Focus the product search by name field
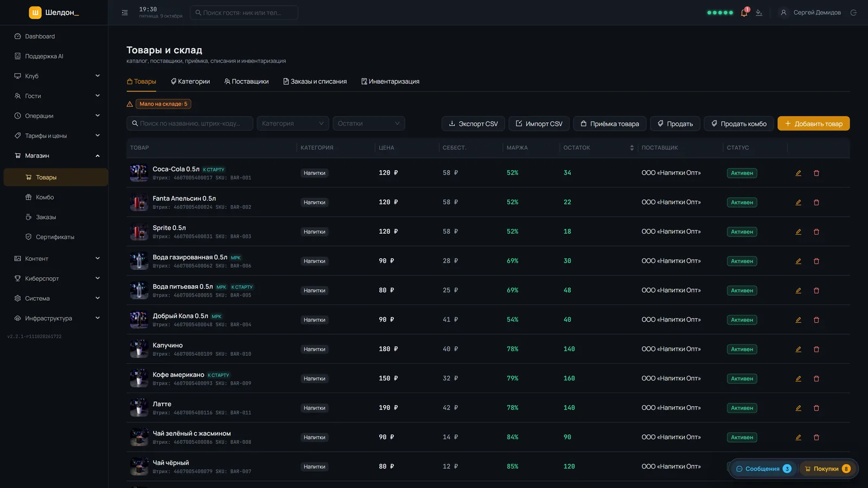 (x=190, y=124)
